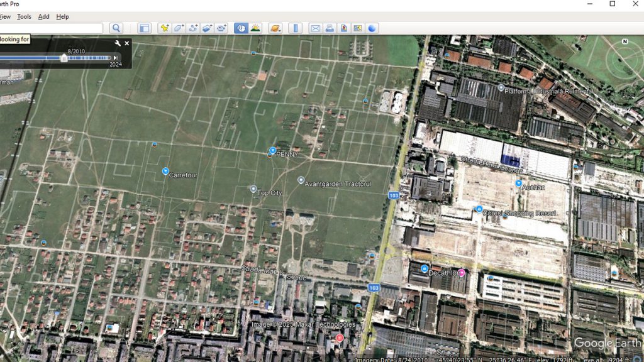644x362 pixels.
Task: Show sunlight across the landscape icon
Action: point(255,28)
